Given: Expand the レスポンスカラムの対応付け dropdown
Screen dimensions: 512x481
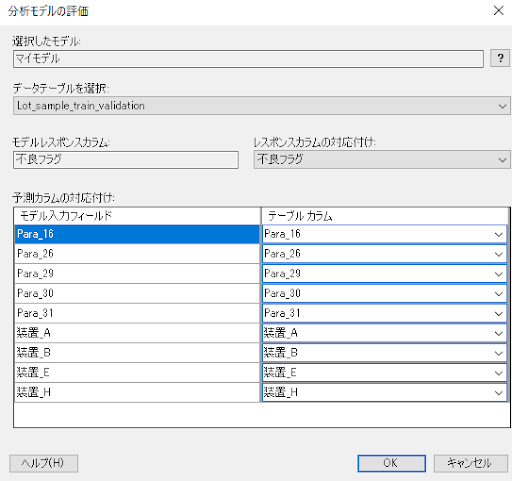Looking at the screenshot, I should pyautogui.click(x=382, y=160).
